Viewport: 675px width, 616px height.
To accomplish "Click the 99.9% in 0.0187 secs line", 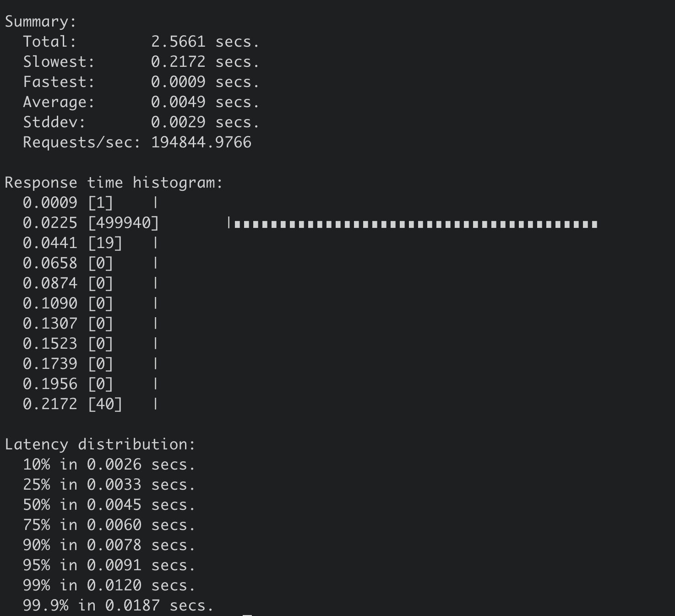I will coord(118,605).
